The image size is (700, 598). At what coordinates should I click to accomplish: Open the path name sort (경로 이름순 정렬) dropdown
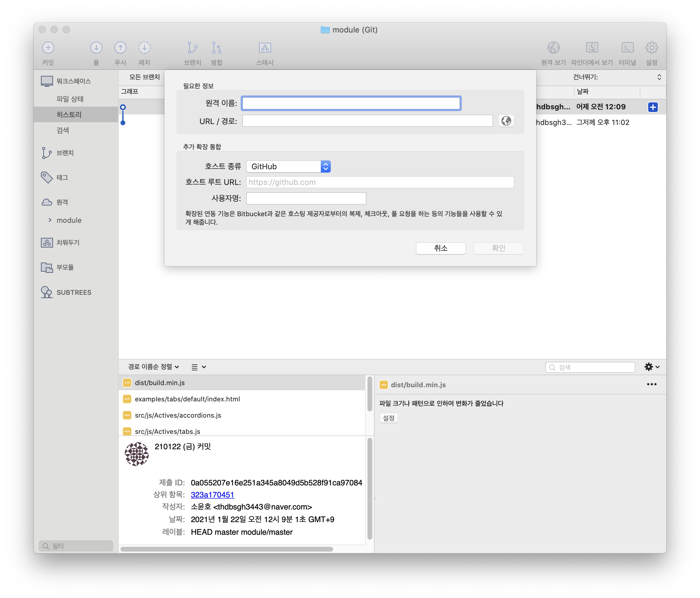point(153,367)
